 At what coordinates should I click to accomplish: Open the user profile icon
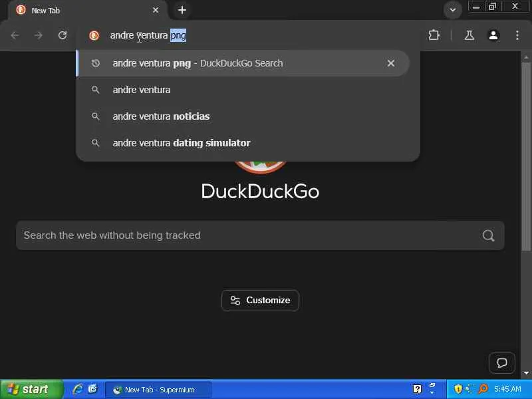pos(493,35)
